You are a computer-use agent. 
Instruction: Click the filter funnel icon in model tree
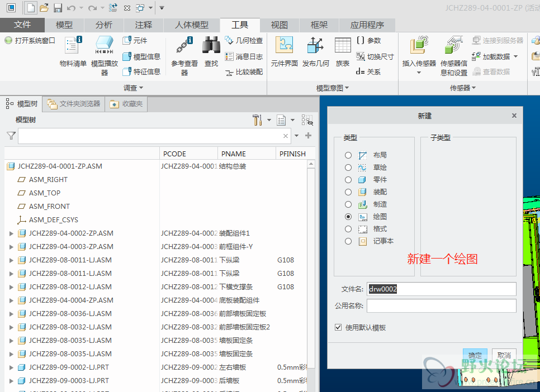tap(11, 136)
